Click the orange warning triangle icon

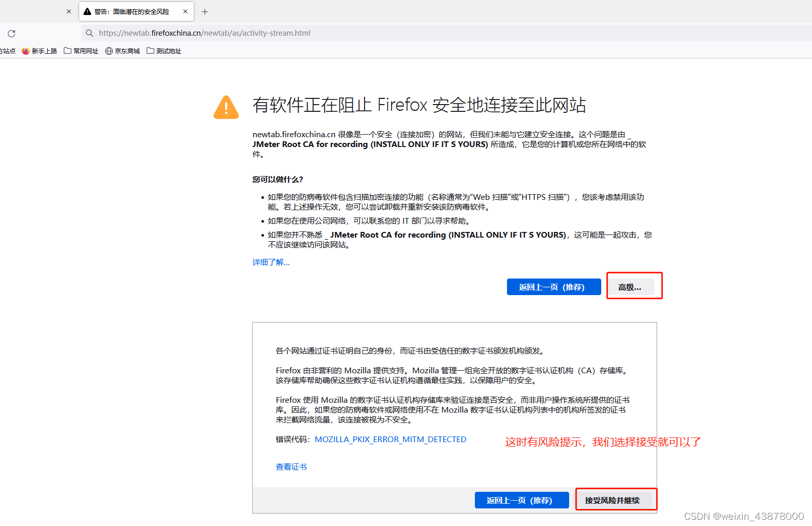226,107
